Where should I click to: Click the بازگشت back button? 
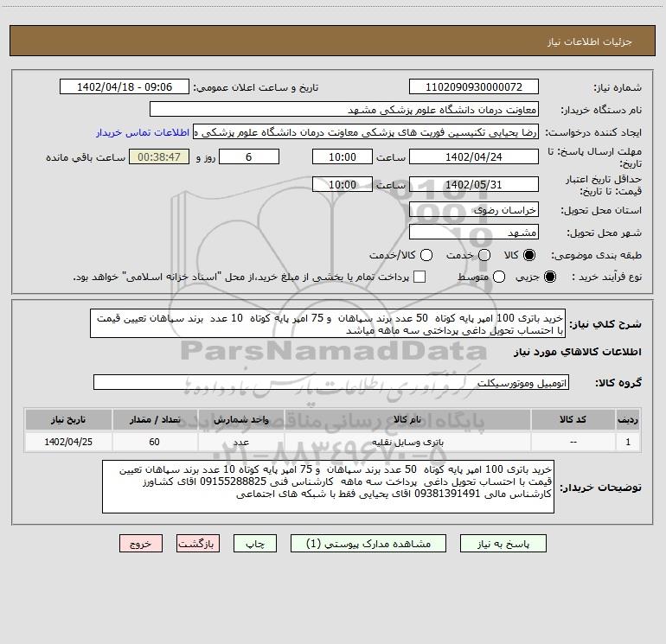(x=198, y=544)
